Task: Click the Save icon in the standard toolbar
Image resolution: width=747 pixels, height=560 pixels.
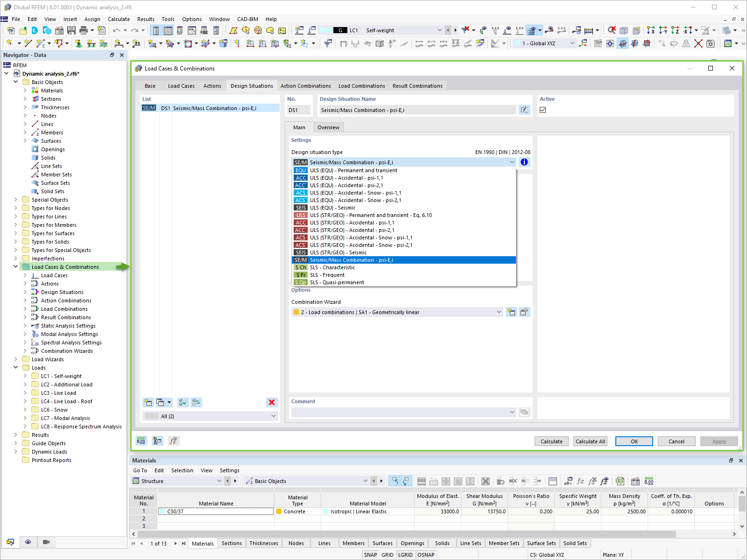Action: click(71, 30)
